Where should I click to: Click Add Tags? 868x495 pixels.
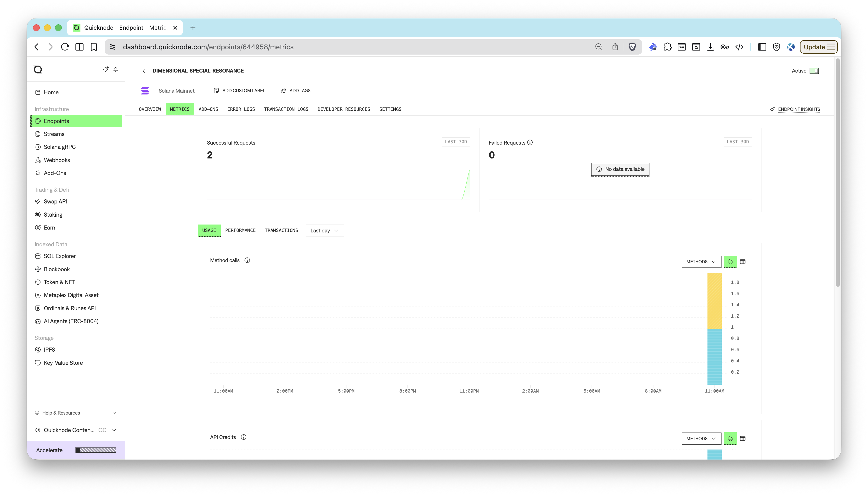click(x=296, y=91)
